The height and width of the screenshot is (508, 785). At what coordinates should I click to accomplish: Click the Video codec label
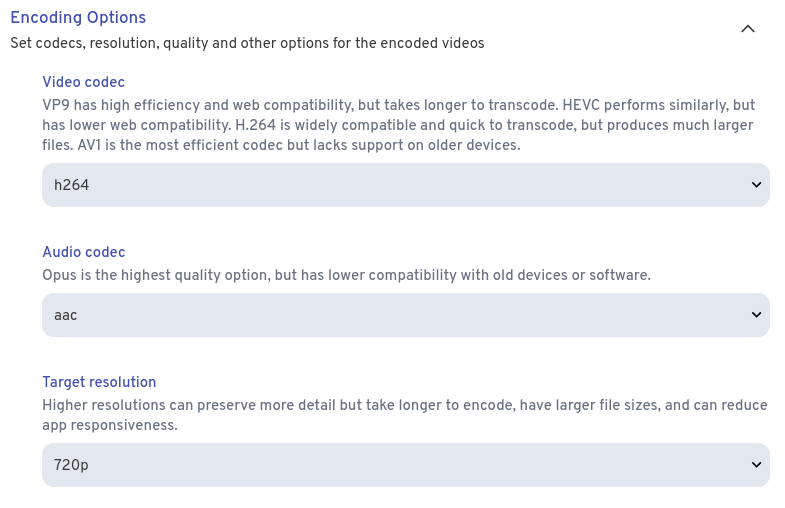tap(83, 82)
